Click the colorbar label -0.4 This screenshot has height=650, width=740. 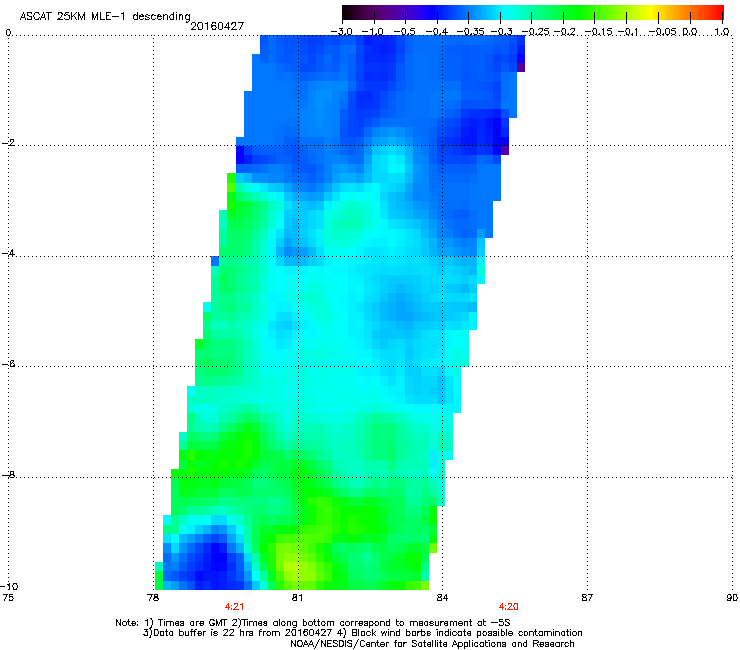pos(437,32)
